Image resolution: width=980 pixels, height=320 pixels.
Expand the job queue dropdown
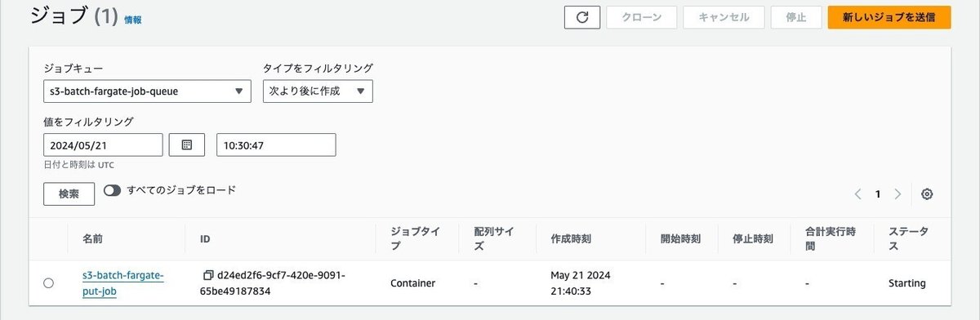(x=147, y=91)
